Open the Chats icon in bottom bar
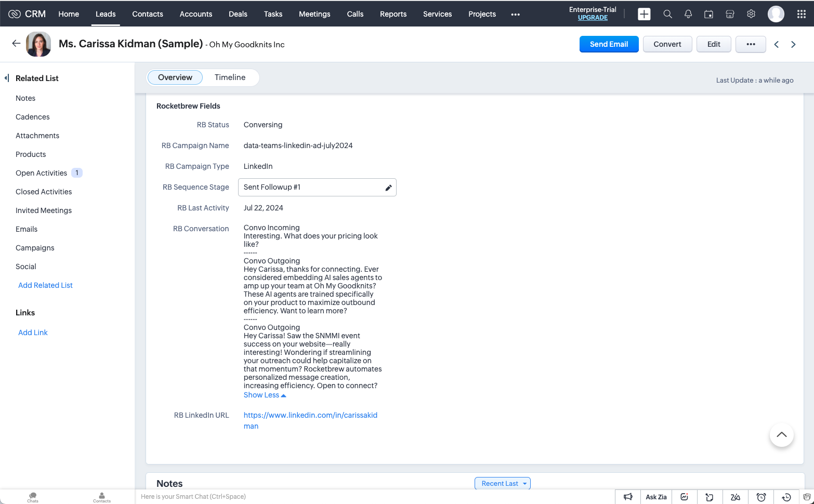 (x=33, y=497)
